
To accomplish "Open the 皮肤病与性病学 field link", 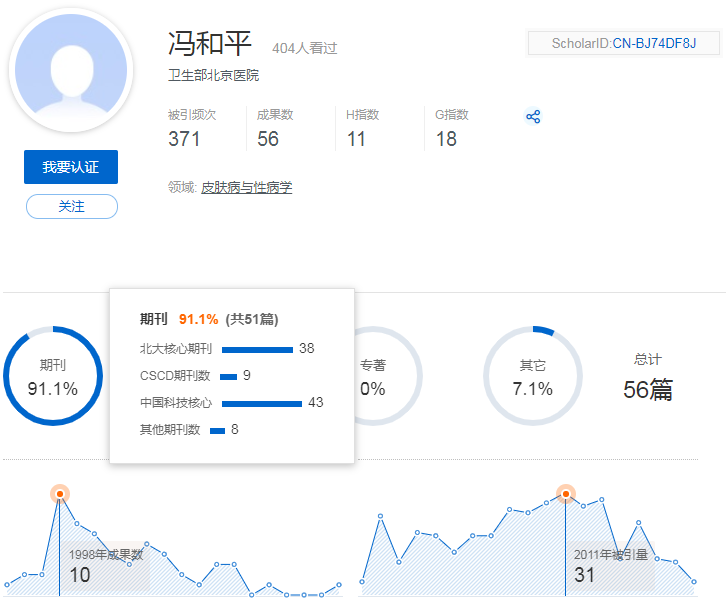I will pos(246,187).
